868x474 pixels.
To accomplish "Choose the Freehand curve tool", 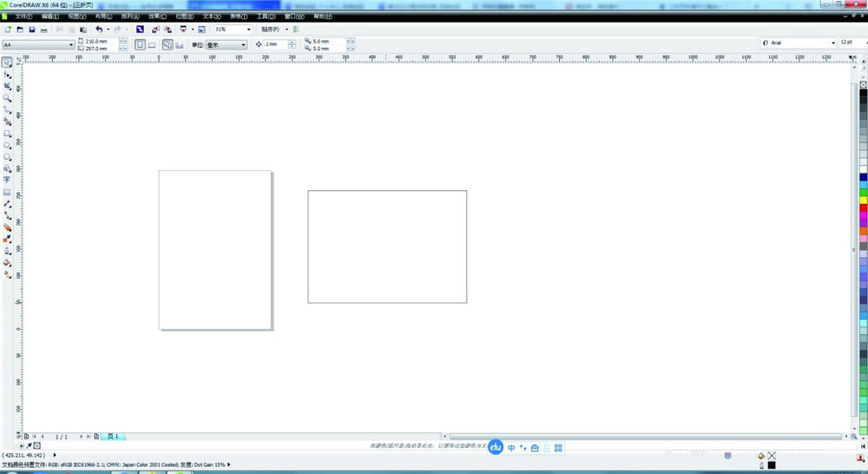I will coord(7,109).
